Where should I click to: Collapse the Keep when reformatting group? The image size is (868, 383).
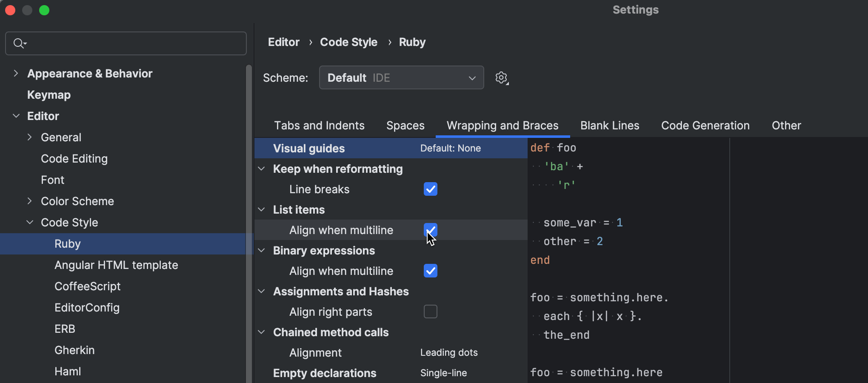(x=262, y=169)
